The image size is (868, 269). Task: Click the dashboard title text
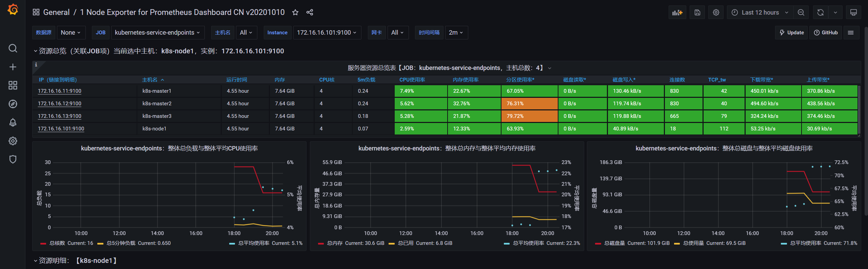182,13
